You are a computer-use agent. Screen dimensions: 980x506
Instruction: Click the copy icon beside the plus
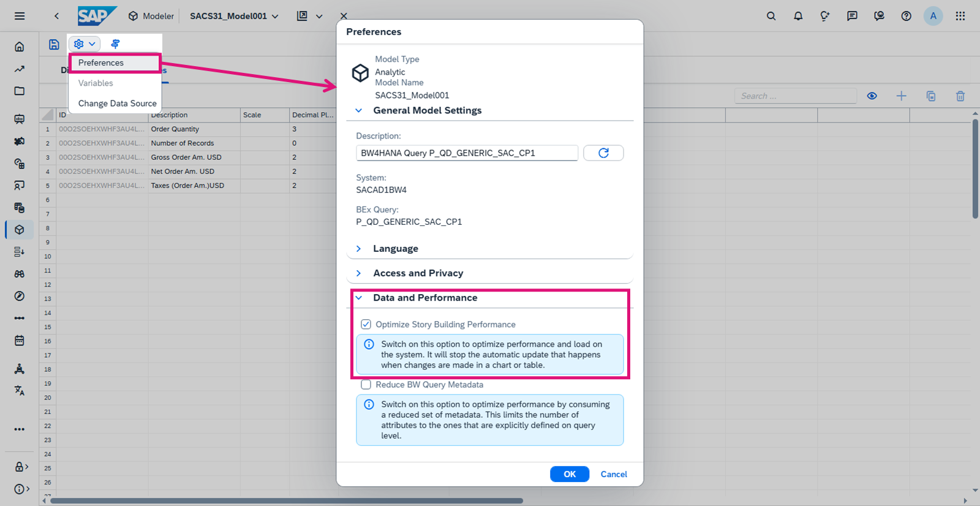tap(931, 96)
